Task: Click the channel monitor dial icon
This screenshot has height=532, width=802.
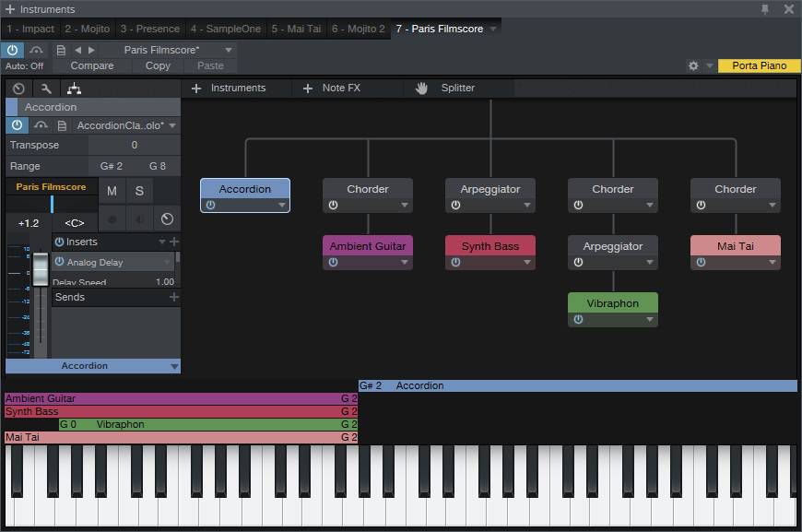Action: 167,219
